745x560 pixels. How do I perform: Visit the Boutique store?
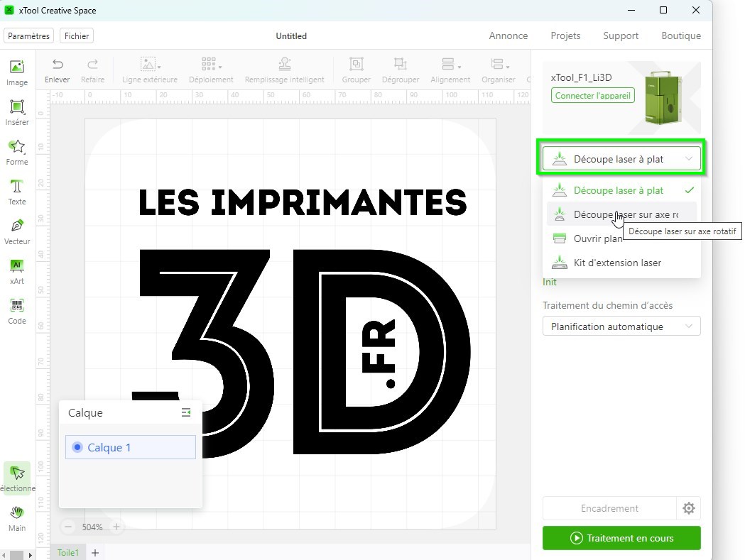coord(681,35)
